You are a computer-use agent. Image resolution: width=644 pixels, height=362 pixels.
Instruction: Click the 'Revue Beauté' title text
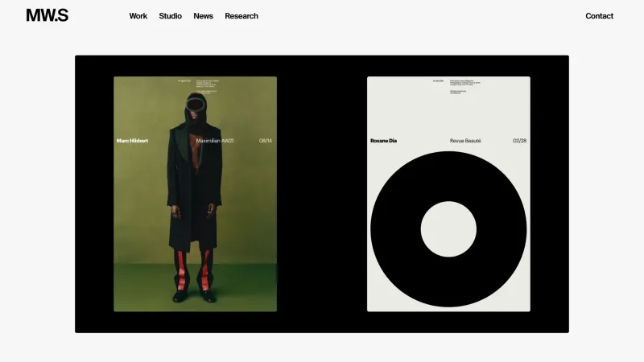point(465,141)
